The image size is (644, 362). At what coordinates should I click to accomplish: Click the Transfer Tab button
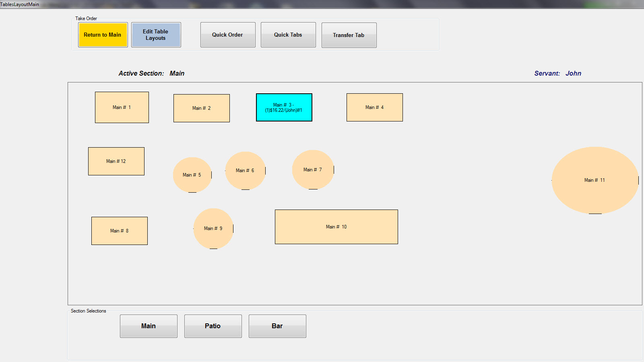(349, 35)
